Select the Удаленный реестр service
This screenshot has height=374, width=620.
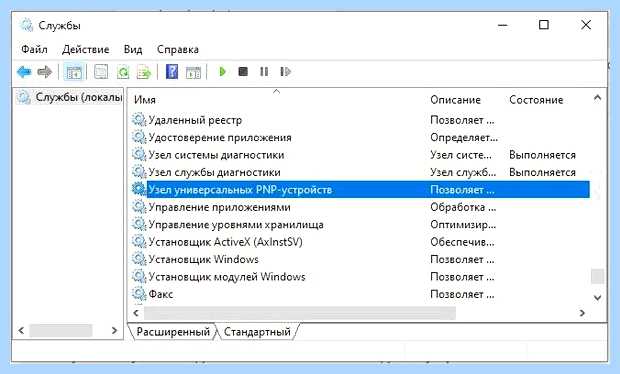point(195,120)
